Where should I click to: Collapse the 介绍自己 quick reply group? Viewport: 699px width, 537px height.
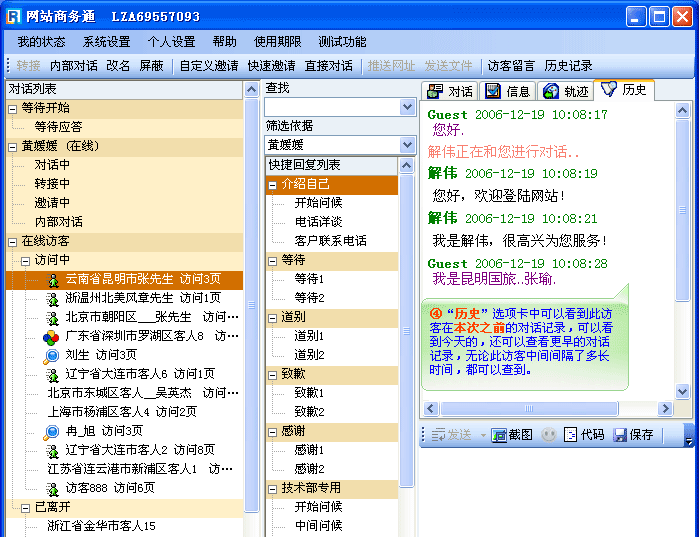273,185
